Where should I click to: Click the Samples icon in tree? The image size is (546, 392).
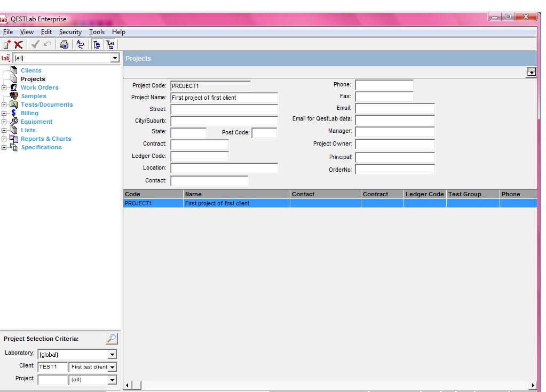[14, 96]
